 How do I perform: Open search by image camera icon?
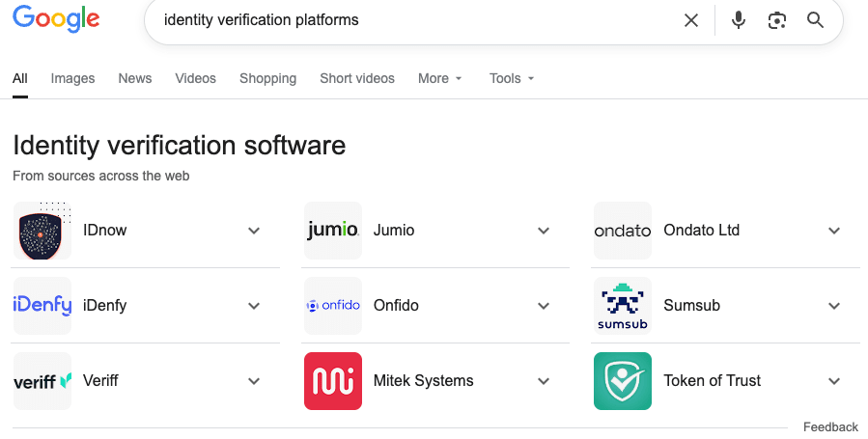click(777, 20)
